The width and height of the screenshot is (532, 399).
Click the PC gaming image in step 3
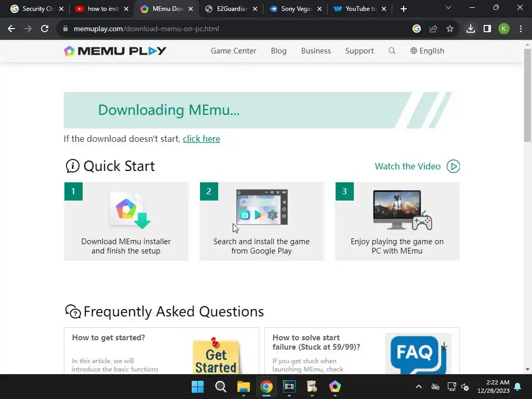point(403,210)
